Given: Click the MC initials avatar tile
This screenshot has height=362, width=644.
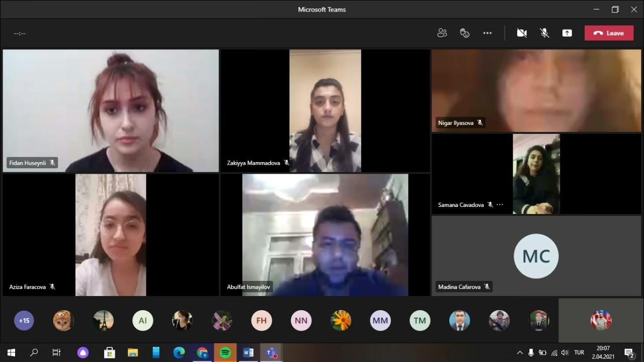Looking at the screenshot, I should click(536, 256).
